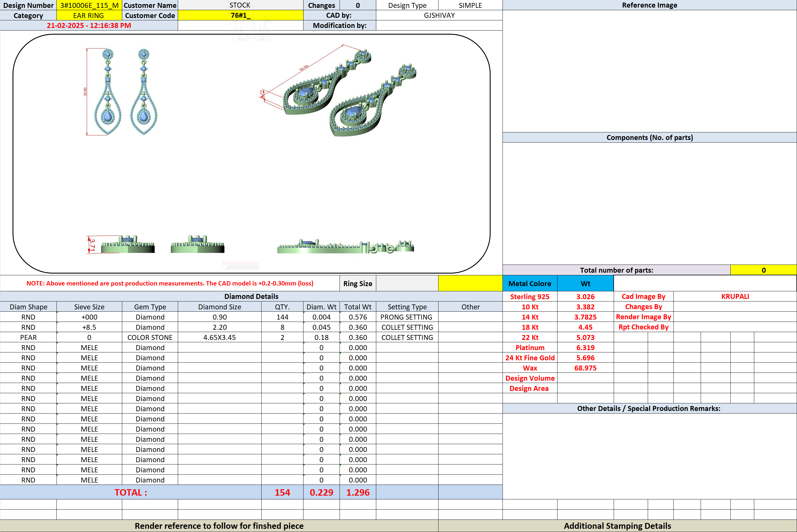Select the Platinum weight 6.319
This screenshot has width=797, height=532.
tap(585, 347)
